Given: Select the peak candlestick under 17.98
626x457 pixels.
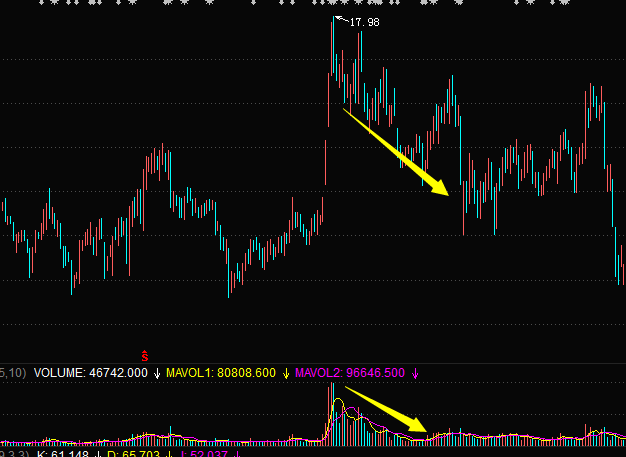Looking at the screenshot, I should coord(333,50).
